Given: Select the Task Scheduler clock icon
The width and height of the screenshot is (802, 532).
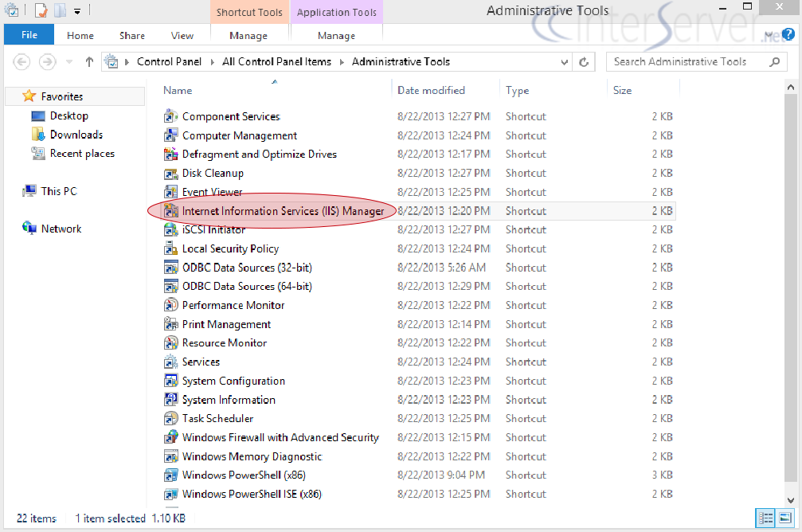Looking at the screenshot, I should click(x=170, y=418).
